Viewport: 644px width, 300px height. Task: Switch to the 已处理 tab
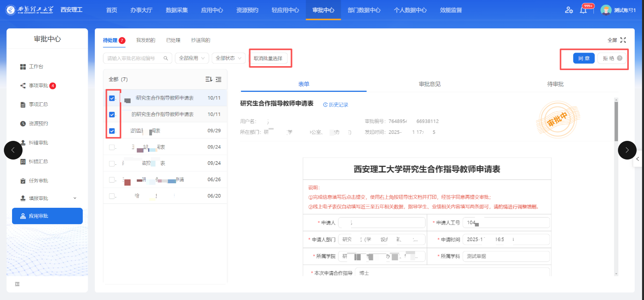173,40
